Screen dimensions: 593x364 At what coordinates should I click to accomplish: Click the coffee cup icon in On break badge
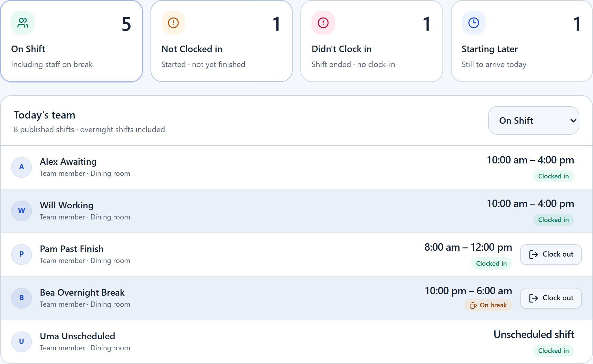(x=473, y=305)
